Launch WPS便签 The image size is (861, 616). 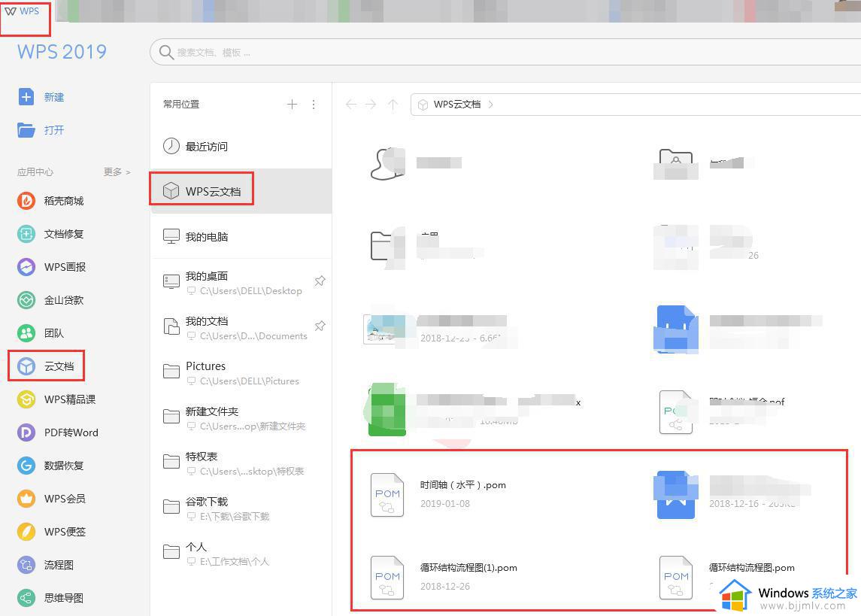(x=52, y=532)
